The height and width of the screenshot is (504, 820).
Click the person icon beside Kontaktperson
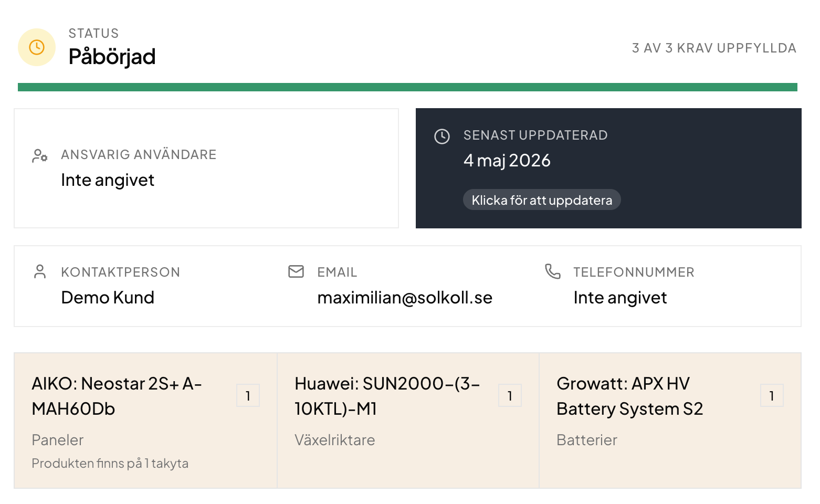tap(40, 271)
